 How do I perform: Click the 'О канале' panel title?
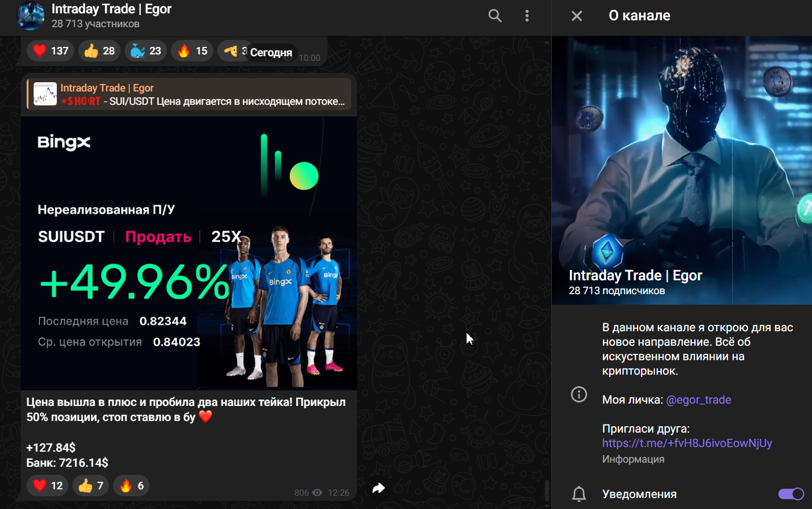tap(639, 16)
